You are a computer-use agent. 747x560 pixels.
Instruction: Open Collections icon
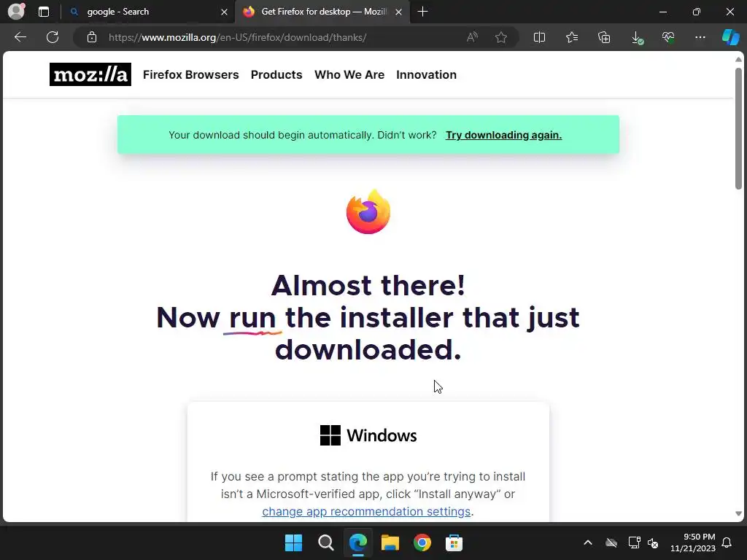(x=603, y=37)
